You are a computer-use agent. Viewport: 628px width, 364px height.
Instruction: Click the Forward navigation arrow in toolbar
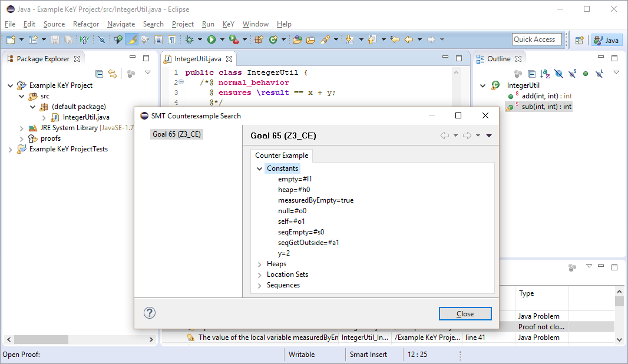[431, 39]
